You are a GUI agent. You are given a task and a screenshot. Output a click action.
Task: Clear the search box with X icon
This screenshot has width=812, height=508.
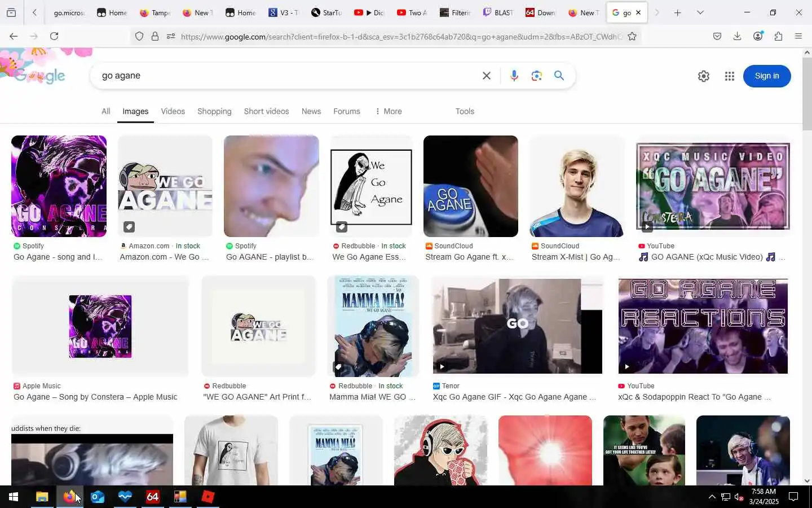487,76
